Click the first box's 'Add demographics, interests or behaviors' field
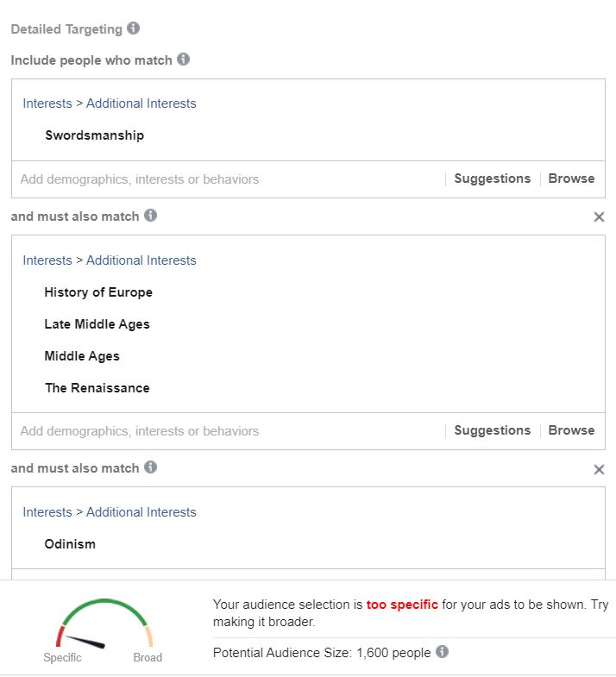Screen dimensions: 616x677 pyautogui.click(x=228, y=179)
